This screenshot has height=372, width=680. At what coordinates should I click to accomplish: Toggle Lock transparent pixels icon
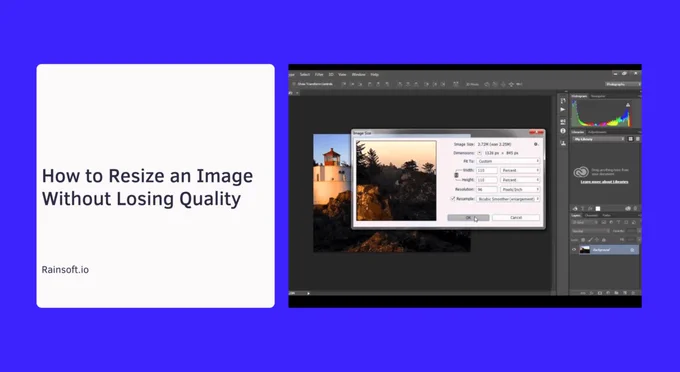click(x=583, y=240)
